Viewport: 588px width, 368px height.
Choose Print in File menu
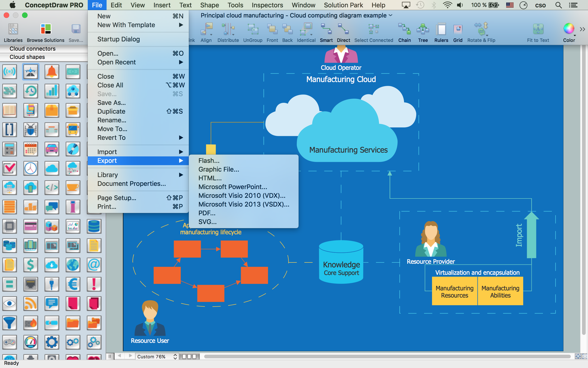tap(138, 206)
